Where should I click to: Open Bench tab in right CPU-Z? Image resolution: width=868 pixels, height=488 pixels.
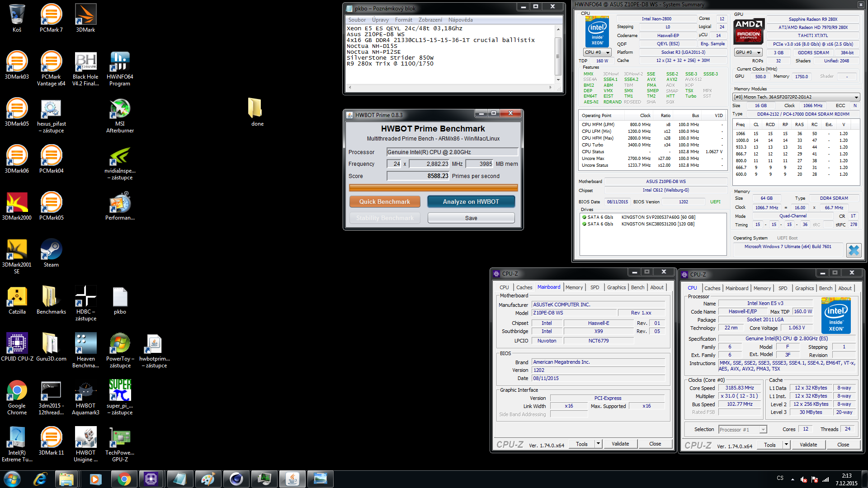(826, 288)
